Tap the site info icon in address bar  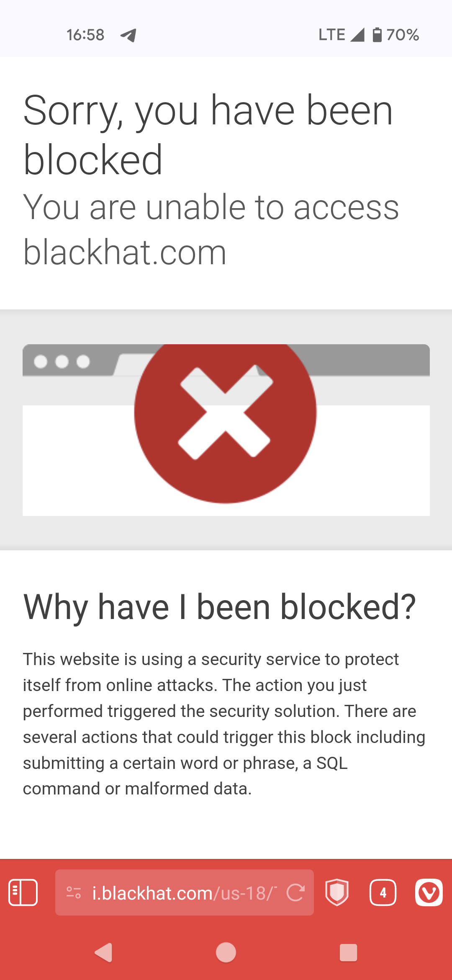(74, 892)
